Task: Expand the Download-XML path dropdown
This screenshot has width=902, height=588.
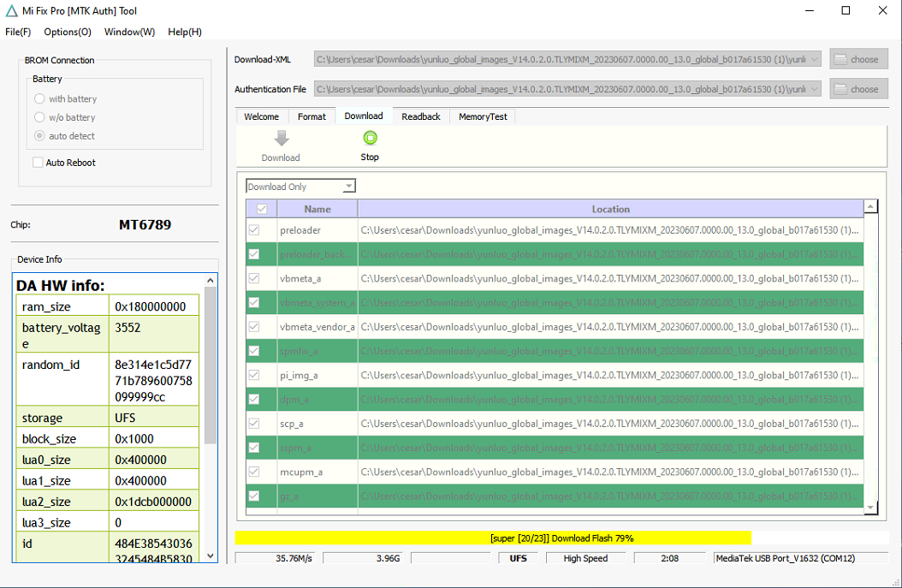Action: pos(814,59)
